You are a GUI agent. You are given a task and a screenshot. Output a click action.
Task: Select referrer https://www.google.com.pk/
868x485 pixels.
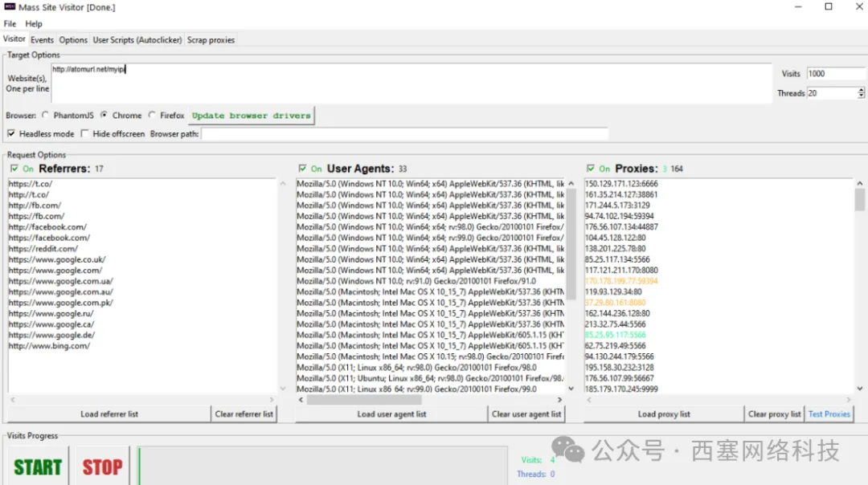point(61,303)
